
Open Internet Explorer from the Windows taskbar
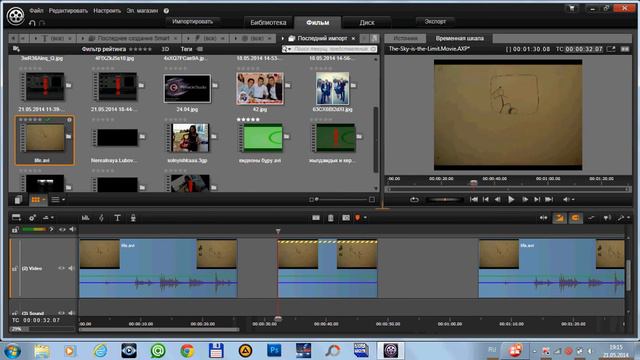coord(100,351)
